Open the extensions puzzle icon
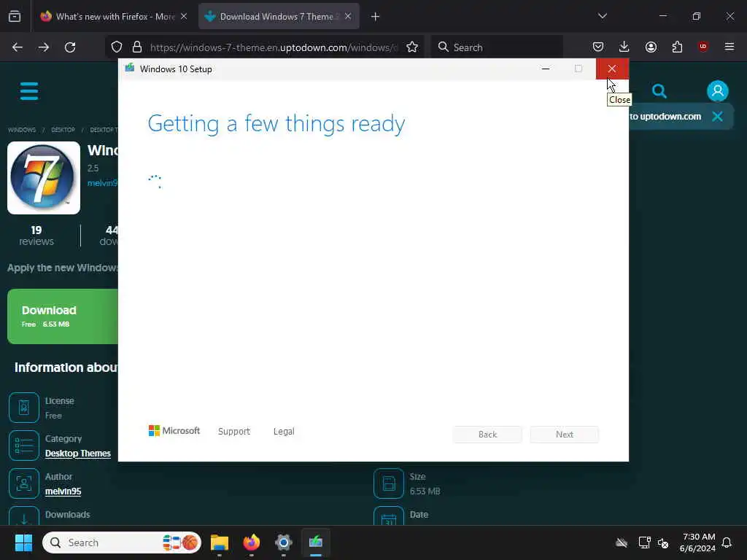Viewport: 747px width, 560px height. pos(677,47)
